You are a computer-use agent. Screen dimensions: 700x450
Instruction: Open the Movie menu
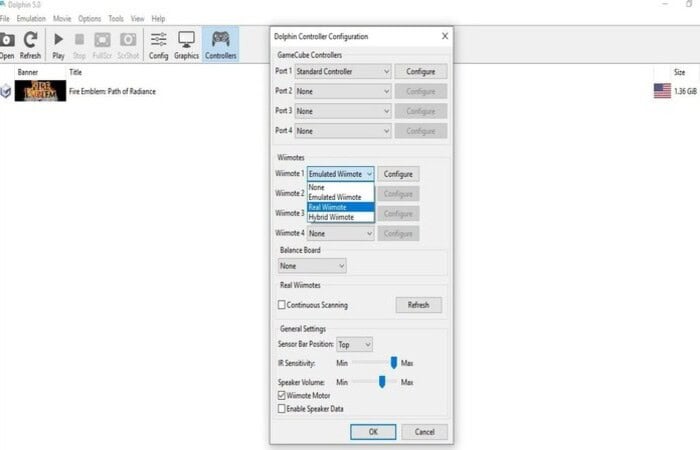tap(62, 18)
